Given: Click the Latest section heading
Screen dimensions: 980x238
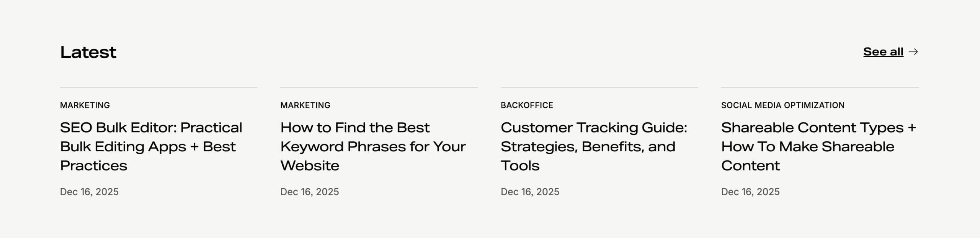Looking at the screenshot, I should [x=88, y=52].
